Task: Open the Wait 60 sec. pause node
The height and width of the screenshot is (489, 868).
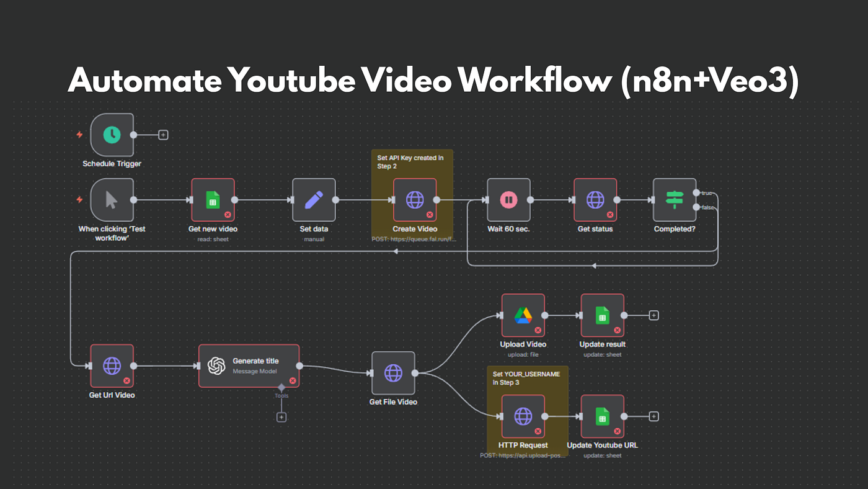Action: click(508, 200)
